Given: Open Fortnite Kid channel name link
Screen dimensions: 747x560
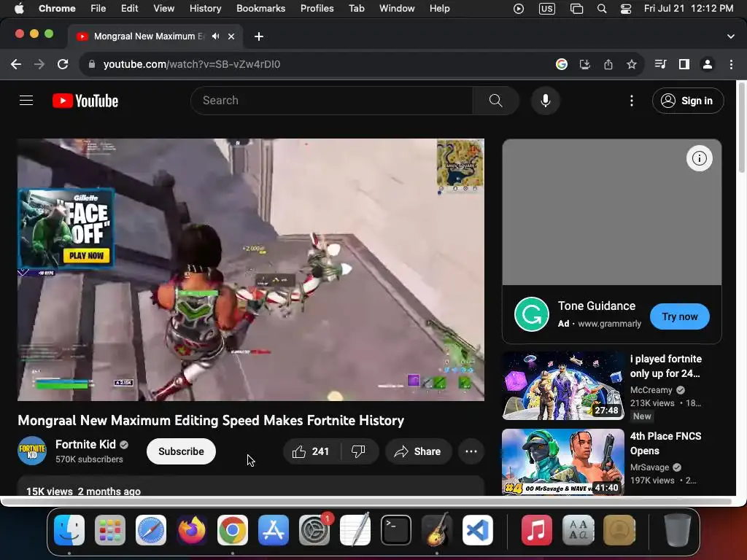Looking at the screenshot, I should coord(86,444).
